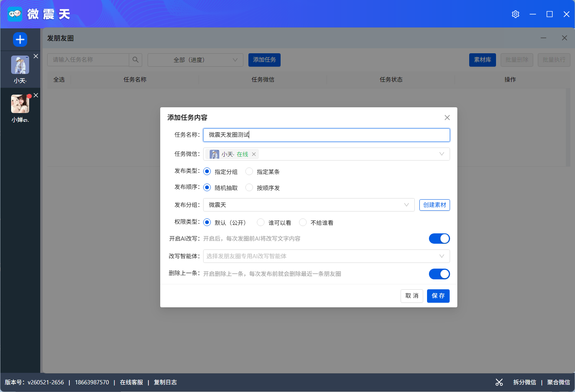Screen dimensions: 575x392
Task: Minimize the 发朋友圈 panel
Action: pyautogui.click(x=544, y=38)
